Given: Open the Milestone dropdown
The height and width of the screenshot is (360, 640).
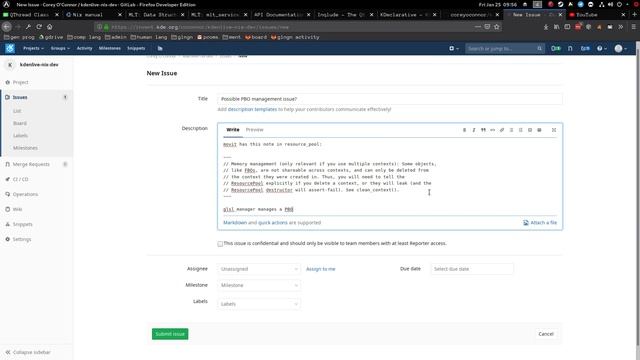Looking at the screenshot, I should tap(259, 285).
